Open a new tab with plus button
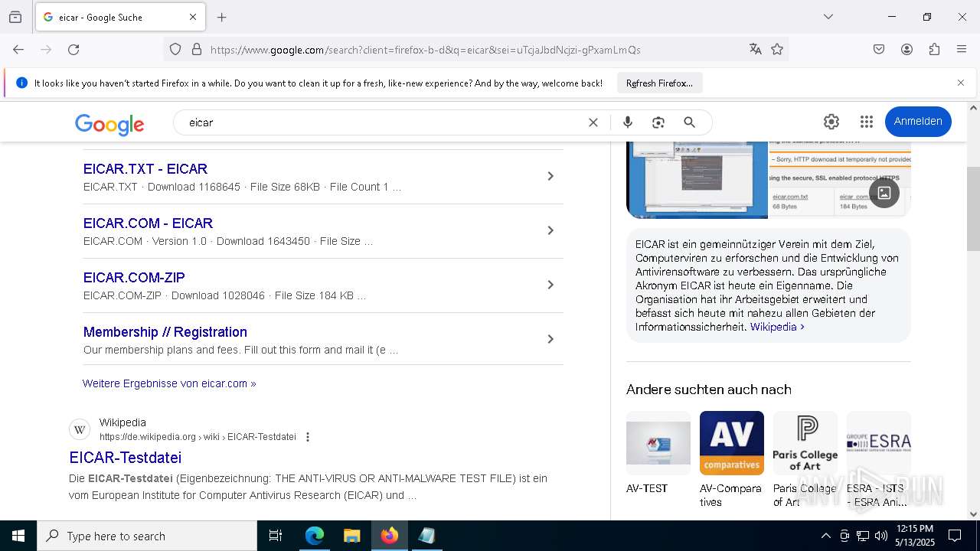 click(x=222, y=17)
